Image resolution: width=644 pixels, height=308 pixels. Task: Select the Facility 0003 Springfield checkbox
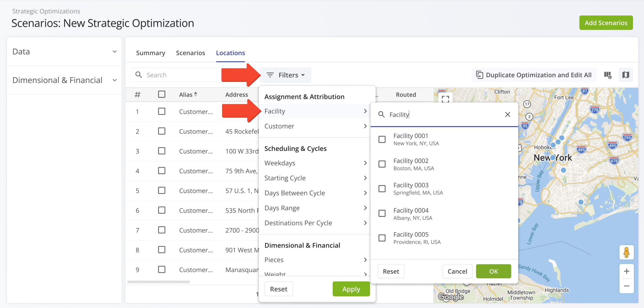click(x=382, y=189)
